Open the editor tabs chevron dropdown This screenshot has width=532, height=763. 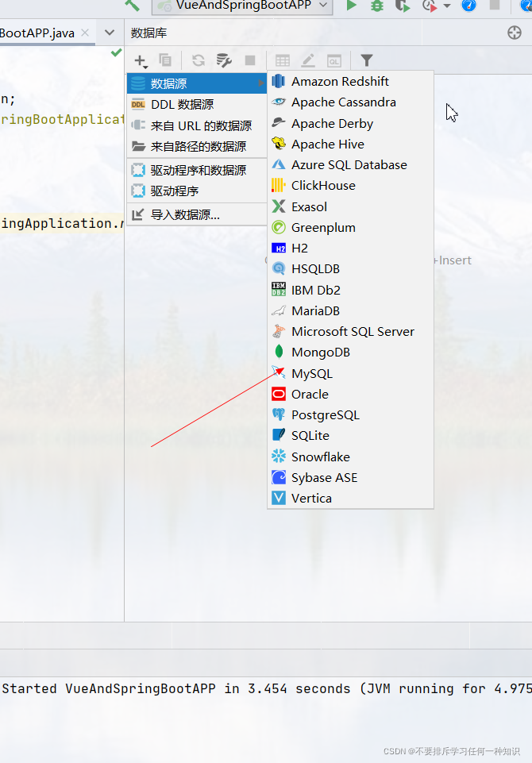(110, 33)
